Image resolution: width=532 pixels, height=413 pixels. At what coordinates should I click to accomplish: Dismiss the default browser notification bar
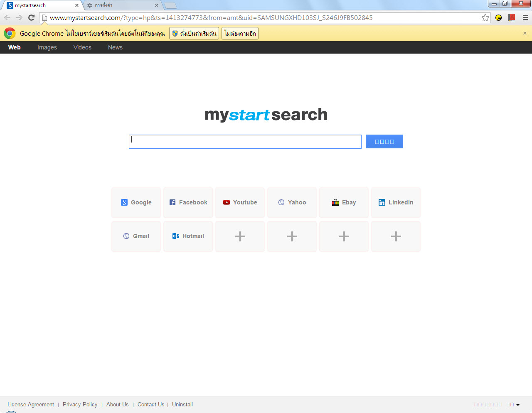pyautogui.click(x=525, y=33)
